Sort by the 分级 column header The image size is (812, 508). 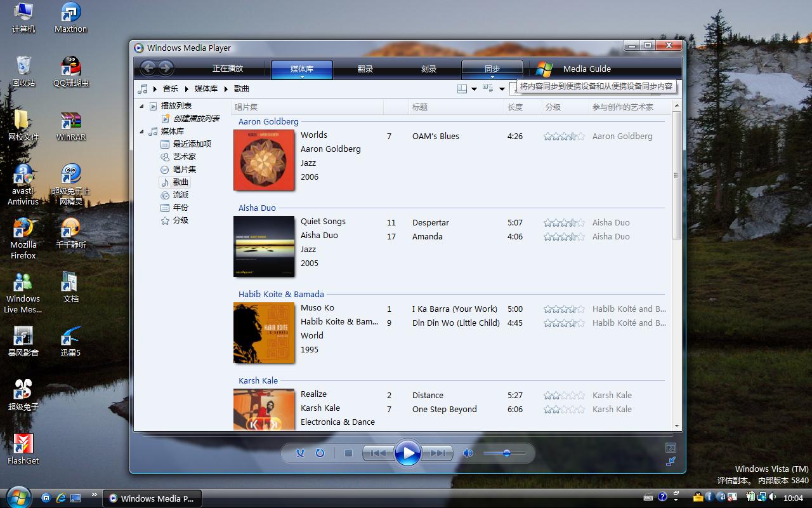pos(565,107)
